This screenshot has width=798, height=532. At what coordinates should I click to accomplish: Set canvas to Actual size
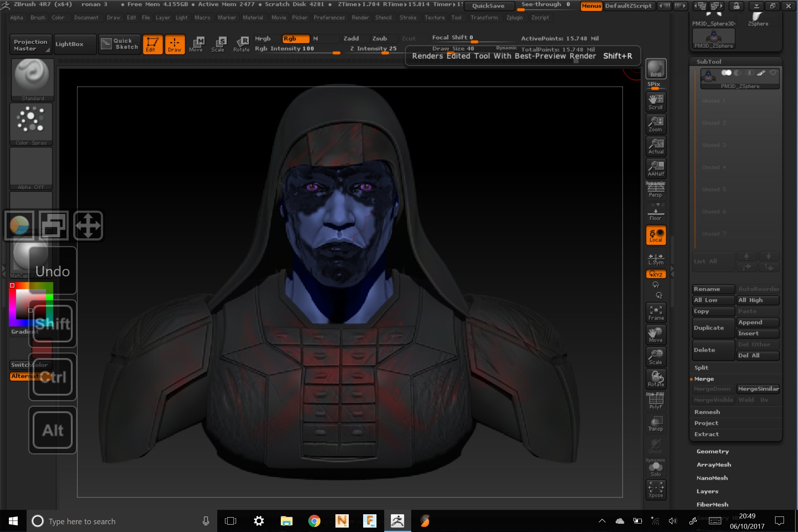click(656, 146)
